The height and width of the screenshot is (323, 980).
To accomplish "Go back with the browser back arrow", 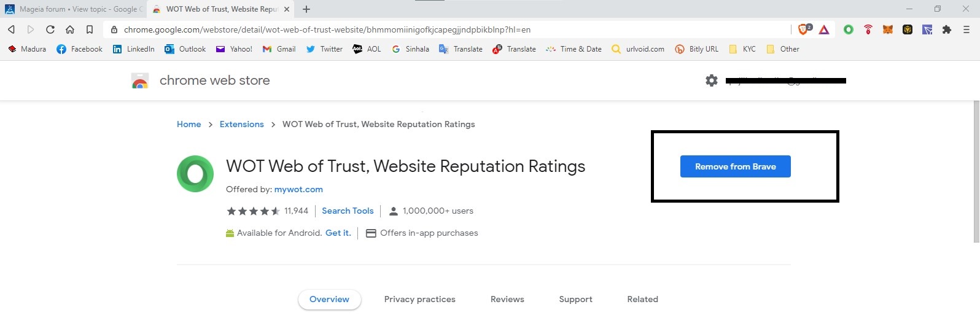I will point(11,29).
